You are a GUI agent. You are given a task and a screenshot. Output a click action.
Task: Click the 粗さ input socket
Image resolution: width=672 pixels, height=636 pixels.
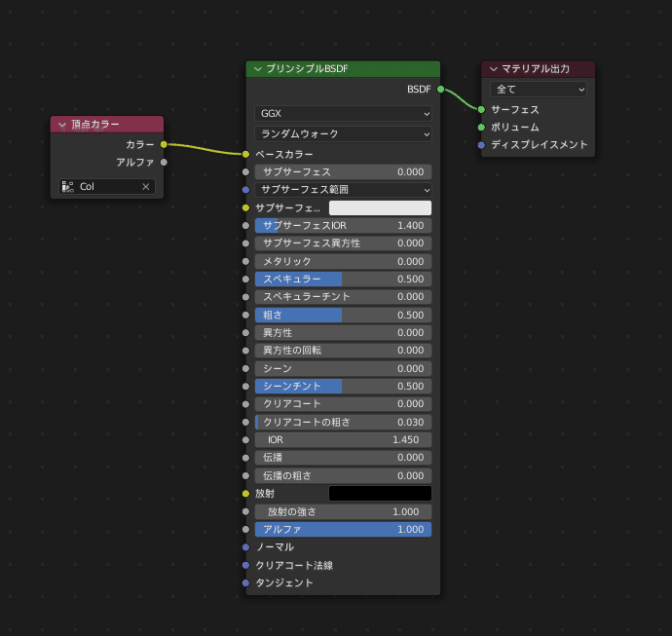(x=245, y=315)
